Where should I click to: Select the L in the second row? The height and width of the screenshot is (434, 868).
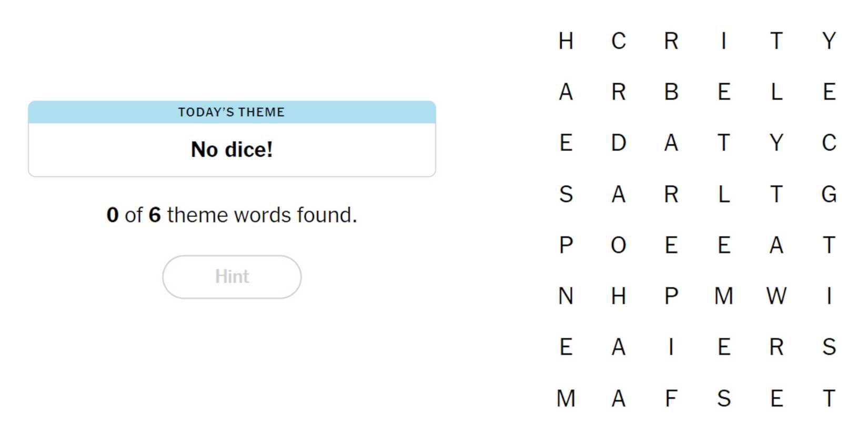(x=776, y=92)
